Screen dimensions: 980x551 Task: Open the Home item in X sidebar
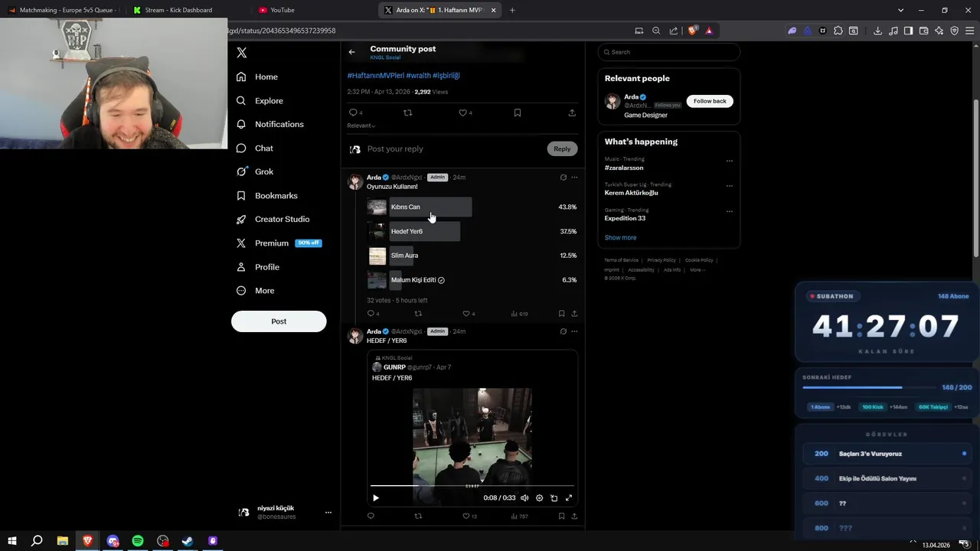(257, 77)
